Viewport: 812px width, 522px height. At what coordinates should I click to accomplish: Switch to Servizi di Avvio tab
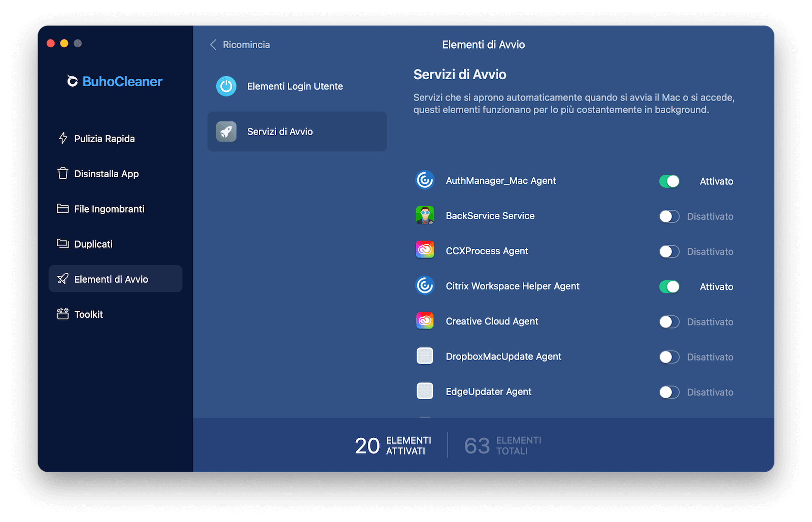click(297, 132)
